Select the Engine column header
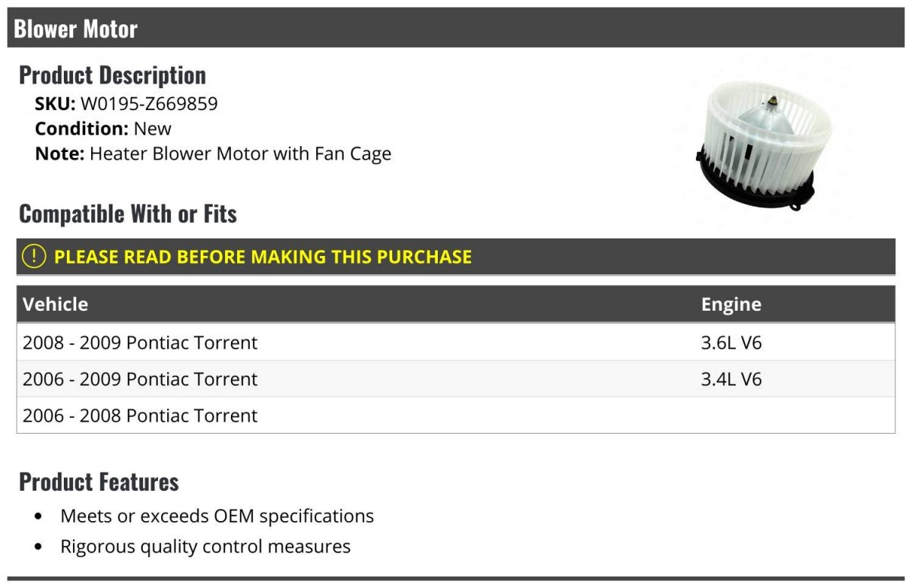Image resolution: width=912 pixels, height=588 pixels. coord(731,304)
